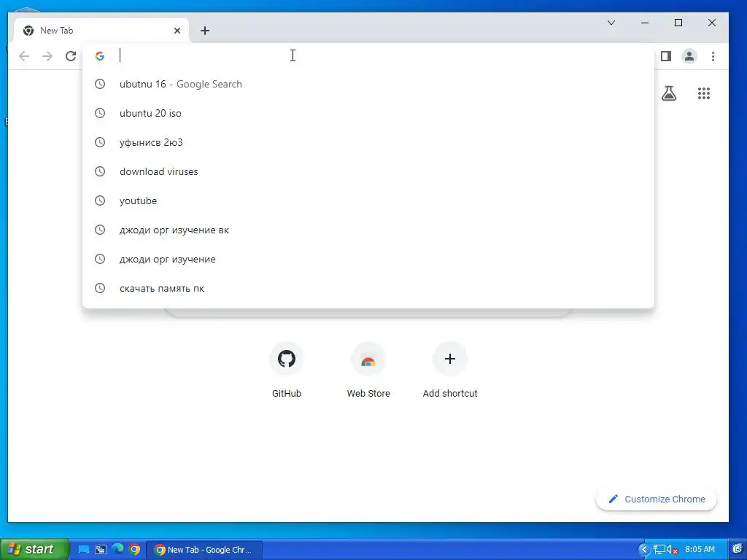Viewport: 747px width, 560px height.
Task: Click the second quick launch window icon
Action: [101, 550]
